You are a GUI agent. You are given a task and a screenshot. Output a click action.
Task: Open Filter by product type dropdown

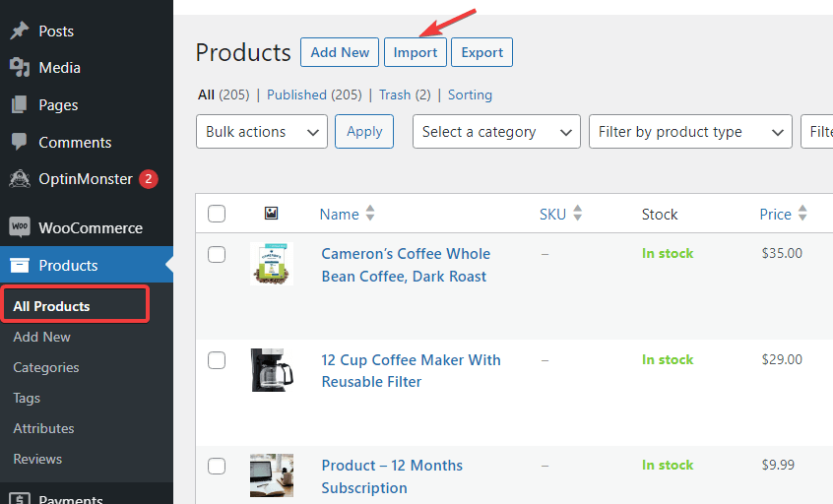point(690,132)
